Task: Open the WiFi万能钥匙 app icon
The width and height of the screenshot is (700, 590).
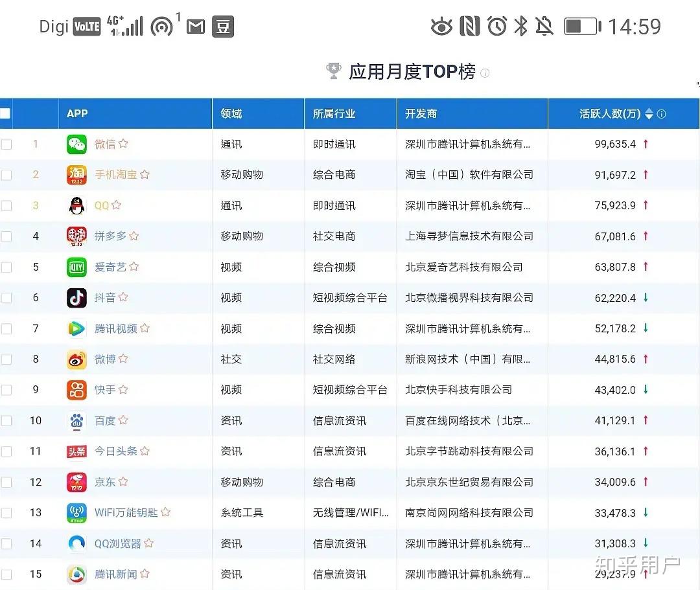Action: (x=76, y=513)
